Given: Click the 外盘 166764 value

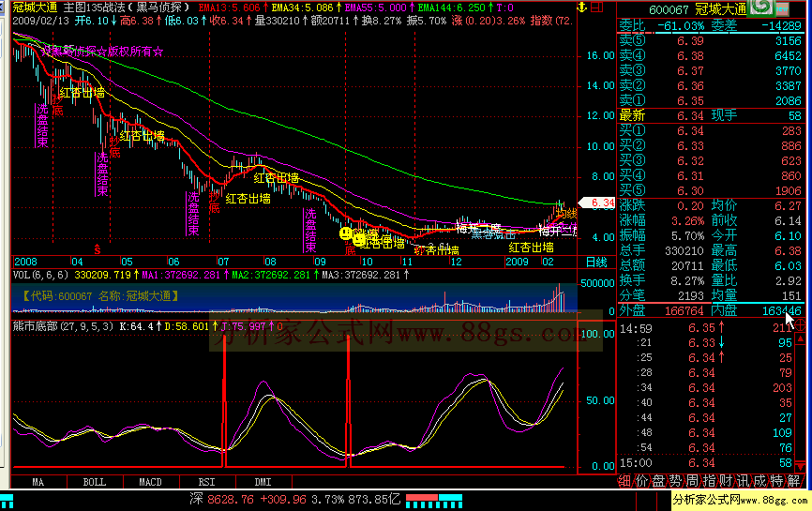Looking at the screenshot, I should tap(684, 310).
